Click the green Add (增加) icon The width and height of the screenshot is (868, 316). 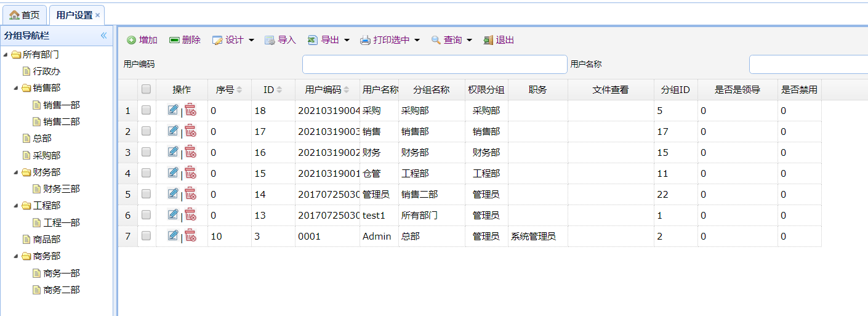click(131, 40)
